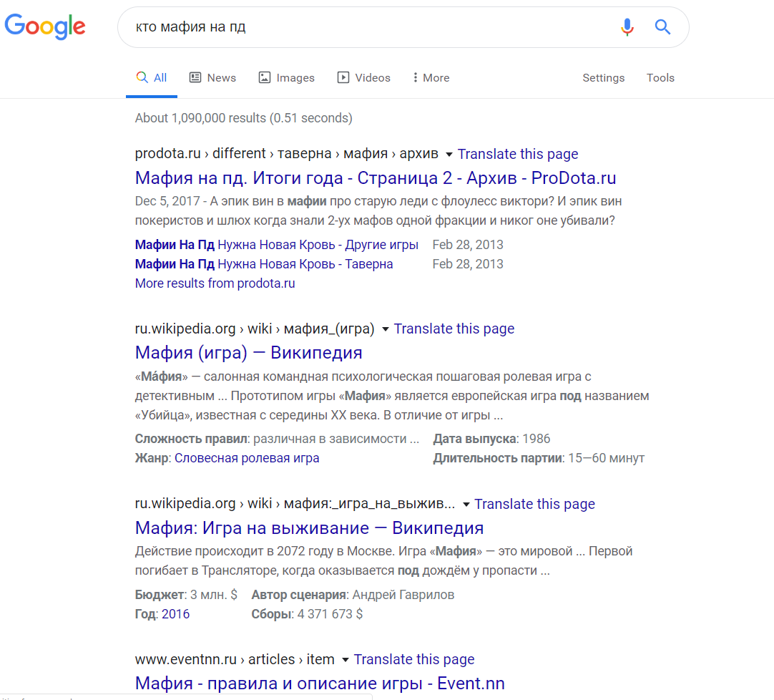Expand the dropdown arrow on the eventnn.ru result
This screenshot has width=774, height=700.
pos(345,659)
